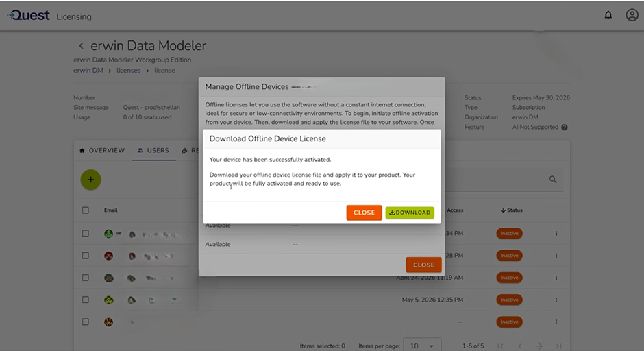Select all users with header checkbox
This screenshot has width=644, height=351.
point(85,210)
